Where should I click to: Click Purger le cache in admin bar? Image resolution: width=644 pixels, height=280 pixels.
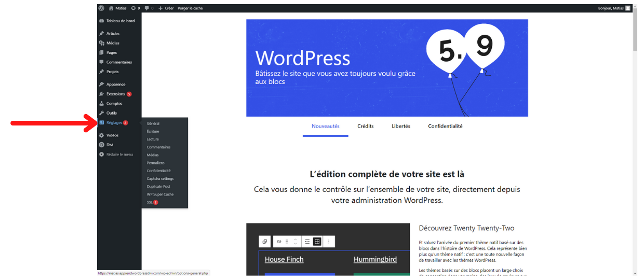[190, 8]
